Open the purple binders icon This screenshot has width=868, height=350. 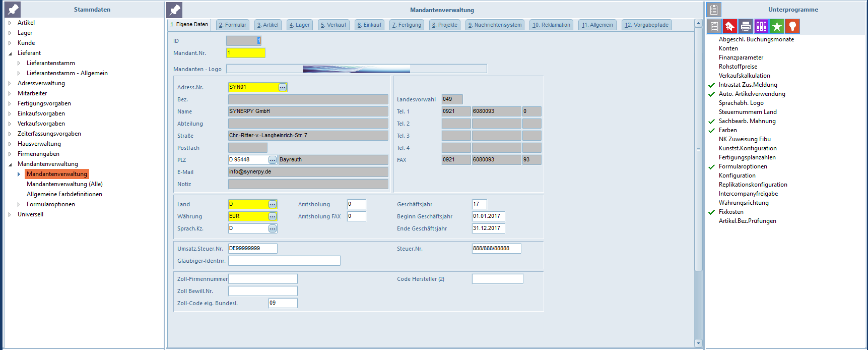point(761,26)
